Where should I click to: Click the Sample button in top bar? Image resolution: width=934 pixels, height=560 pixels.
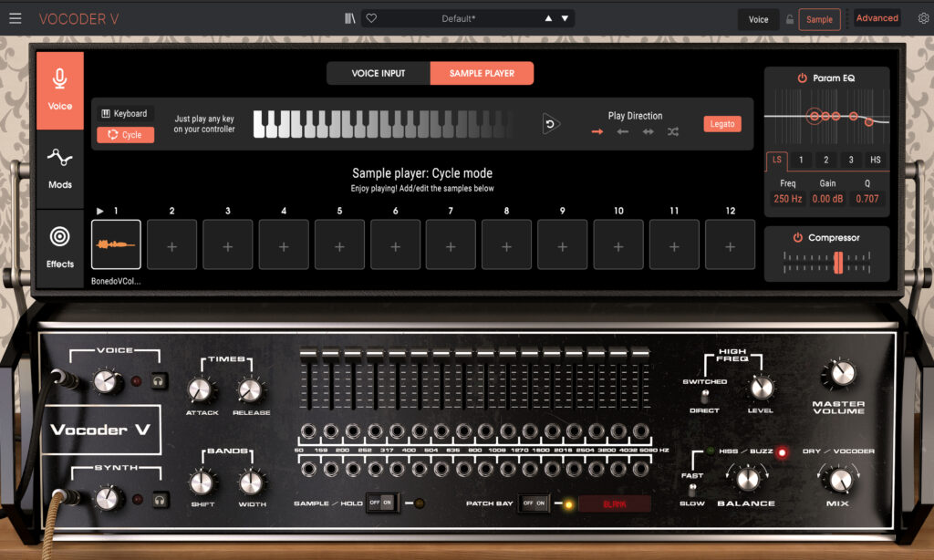pos(820,19)
